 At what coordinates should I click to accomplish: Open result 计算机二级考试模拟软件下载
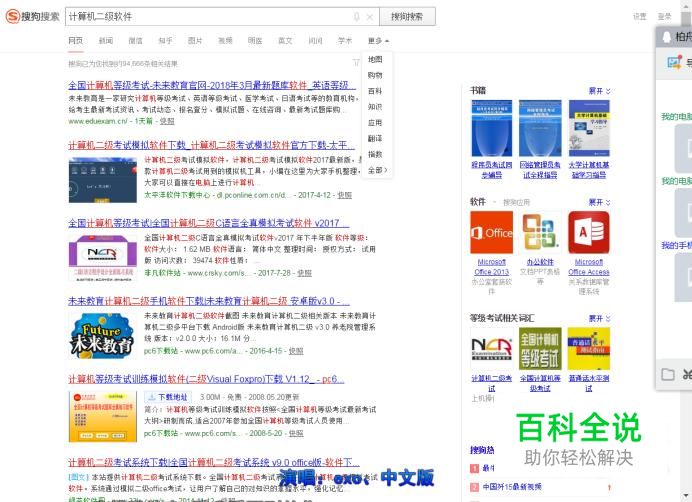212,145
